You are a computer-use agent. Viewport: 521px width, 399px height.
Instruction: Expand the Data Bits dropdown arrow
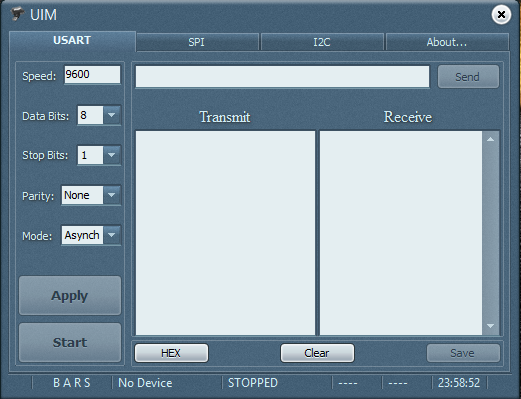click(111, 115)
